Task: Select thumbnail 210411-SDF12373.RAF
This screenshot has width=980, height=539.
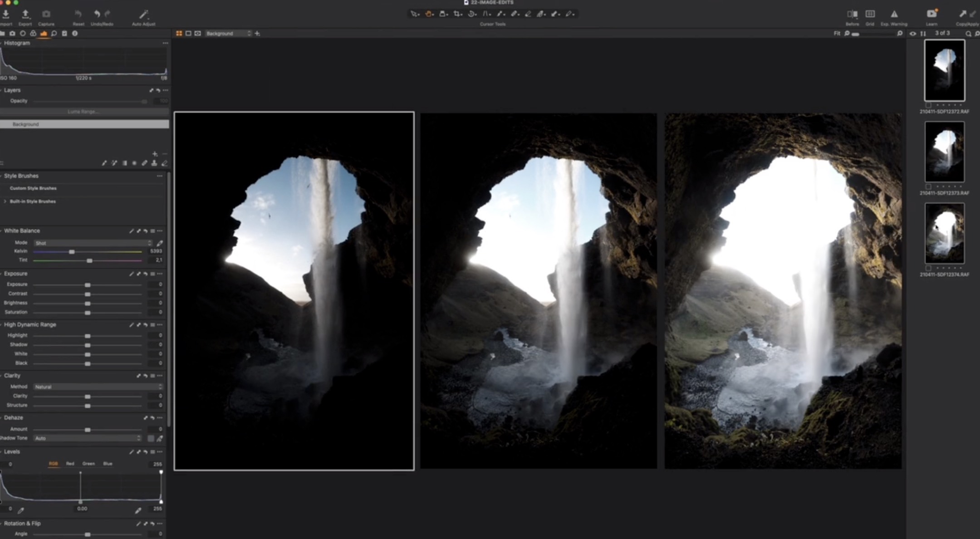Action: pyautogui.click(x=944, y=152)
